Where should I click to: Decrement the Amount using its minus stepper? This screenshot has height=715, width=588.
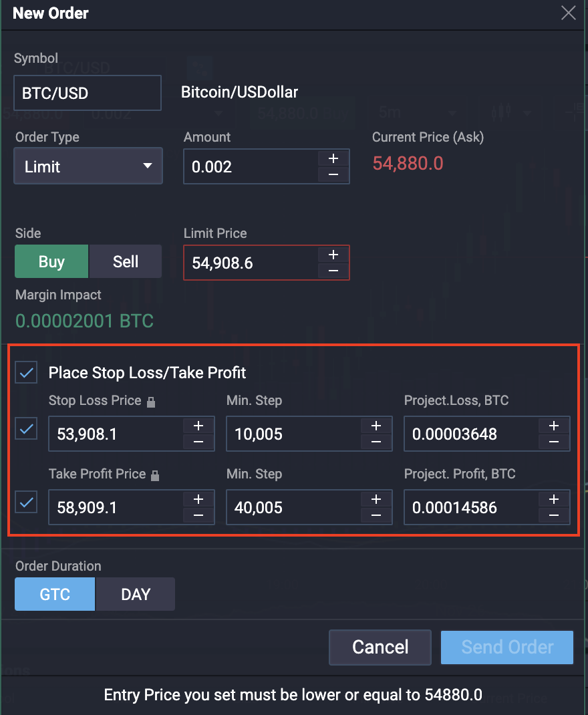pos(333,175)
